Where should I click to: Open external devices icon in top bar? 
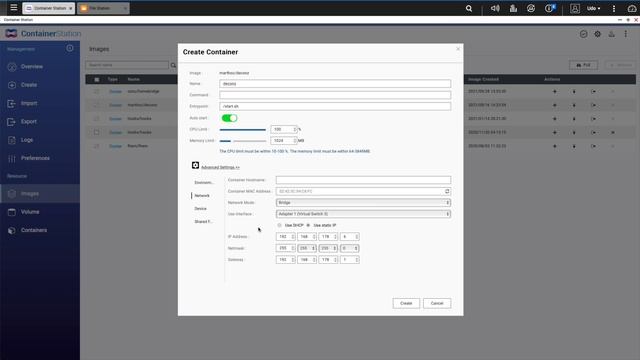tap(531, 8)
